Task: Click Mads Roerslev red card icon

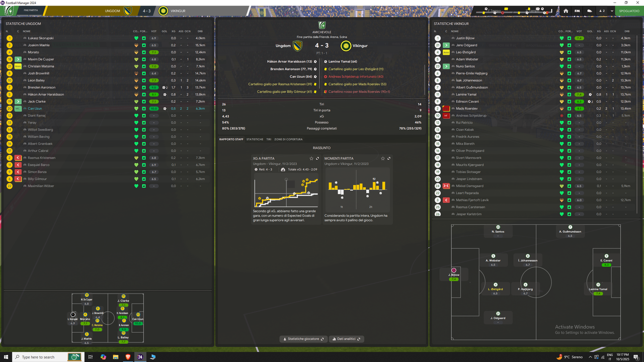Action: click(x=446, y=109)
